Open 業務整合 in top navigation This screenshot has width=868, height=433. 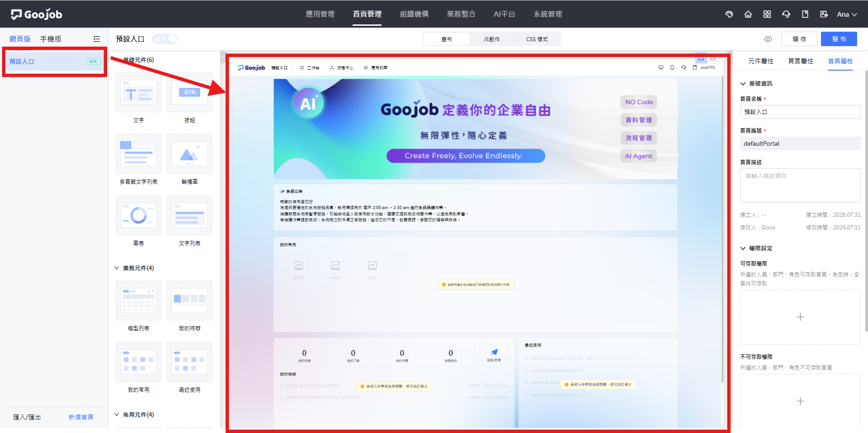(461, 14)
